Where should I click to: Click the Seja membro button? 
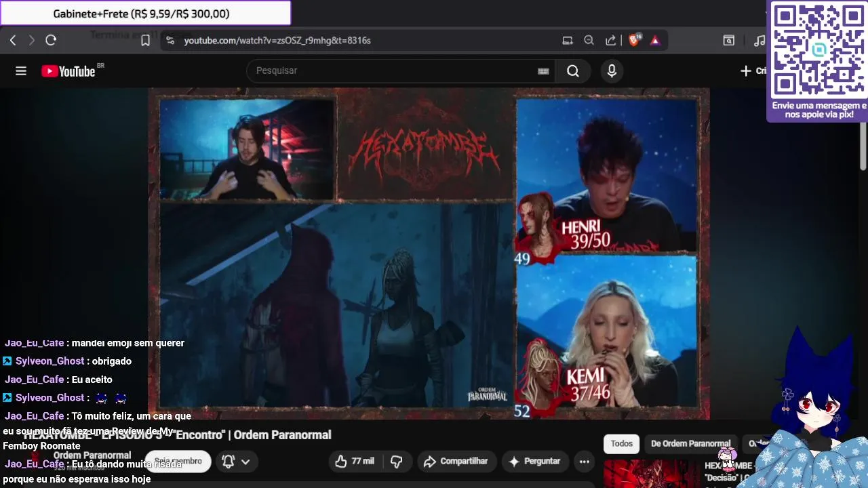(178, 462)
